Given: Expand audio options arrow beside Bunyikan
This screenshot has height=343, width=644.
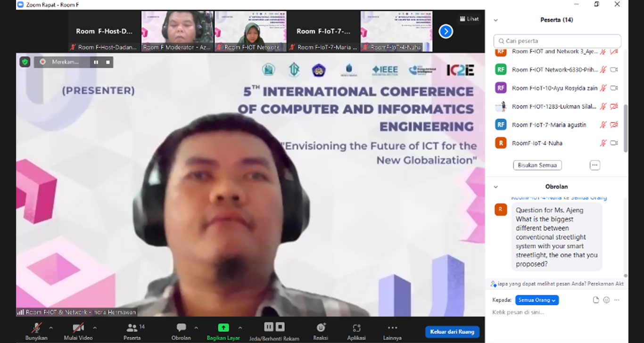Looking at the screenshot, I should pyautogui.click(x=51, y=327).
